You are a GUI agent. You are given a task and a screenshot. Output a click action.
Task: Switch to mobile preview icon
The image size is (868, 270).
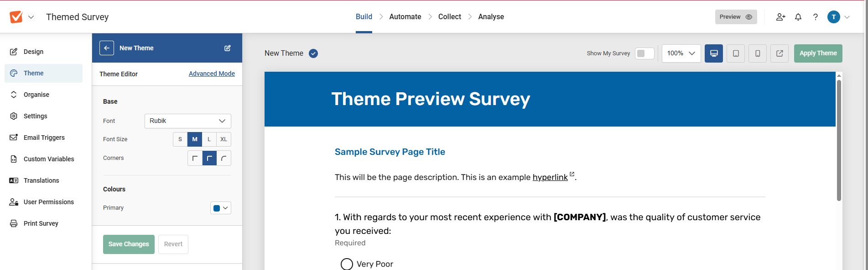[758, 53]
